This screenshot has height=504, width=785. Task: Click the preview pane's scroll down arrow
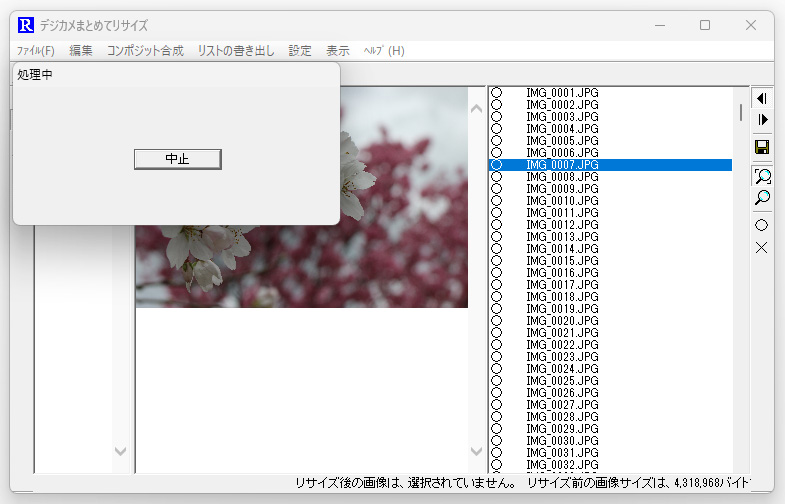(x=477, y=451)
